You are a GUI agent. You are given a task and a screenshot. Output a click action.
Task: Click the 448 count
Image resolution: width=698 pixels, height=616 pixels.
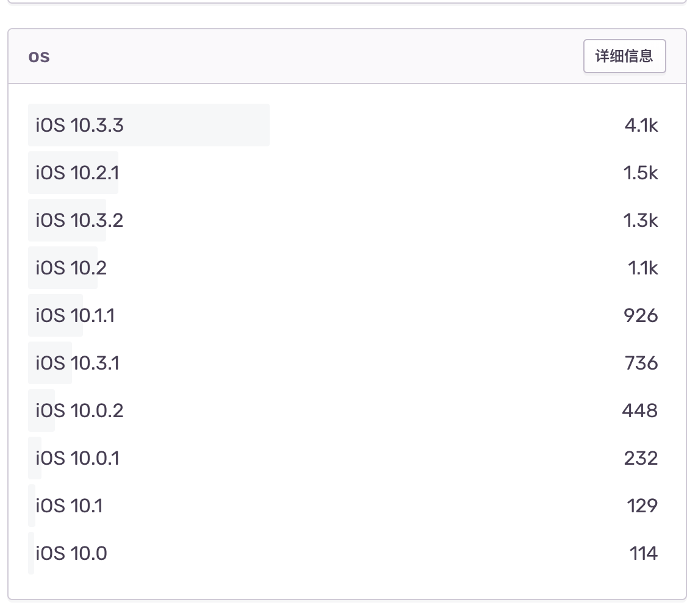(x=640, y=410)
